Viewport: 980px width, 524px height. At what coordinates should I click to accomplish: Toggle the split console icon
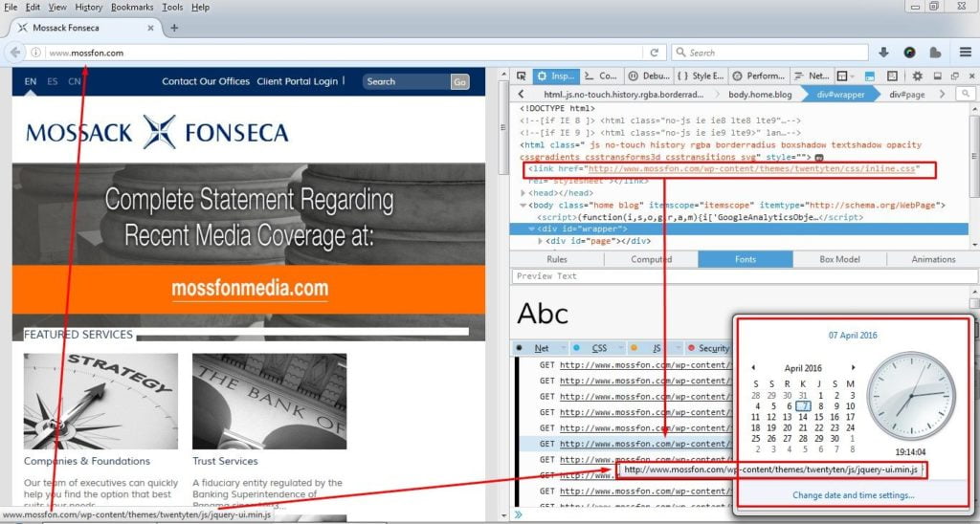click(x=869, y=76)
